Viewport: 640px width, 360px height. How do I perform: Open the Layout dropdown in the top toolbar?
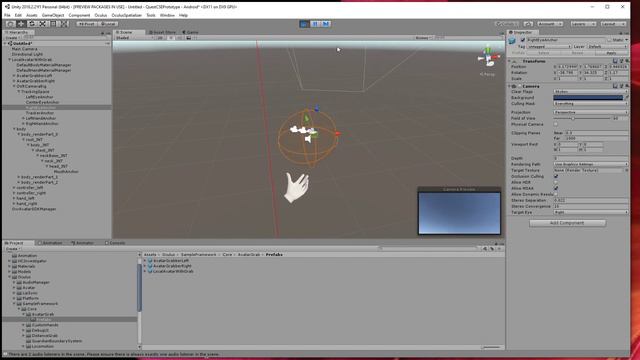[613, 24]
